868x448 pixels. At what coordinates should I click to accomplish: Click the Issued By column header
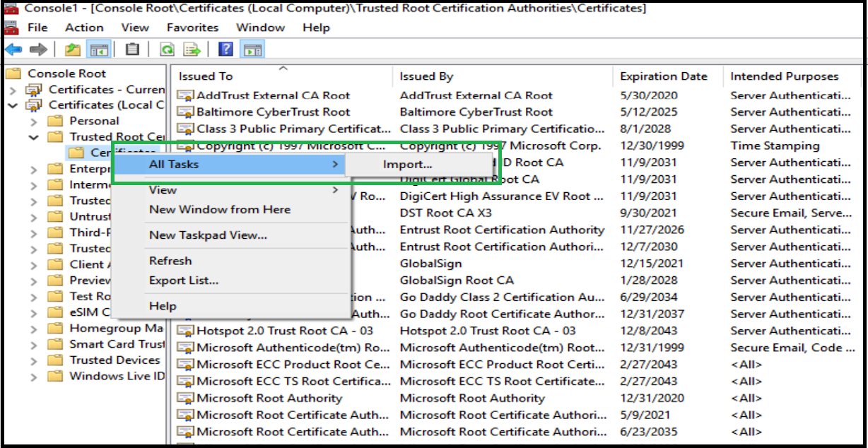(x=426, y=76)
